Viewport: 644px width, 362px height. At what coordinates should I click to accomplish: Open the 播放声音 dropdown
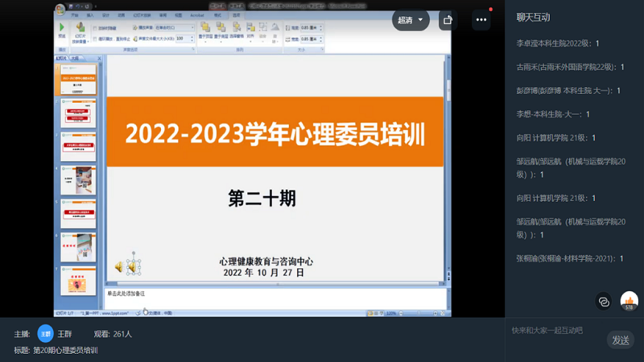[x=175, y=27]
